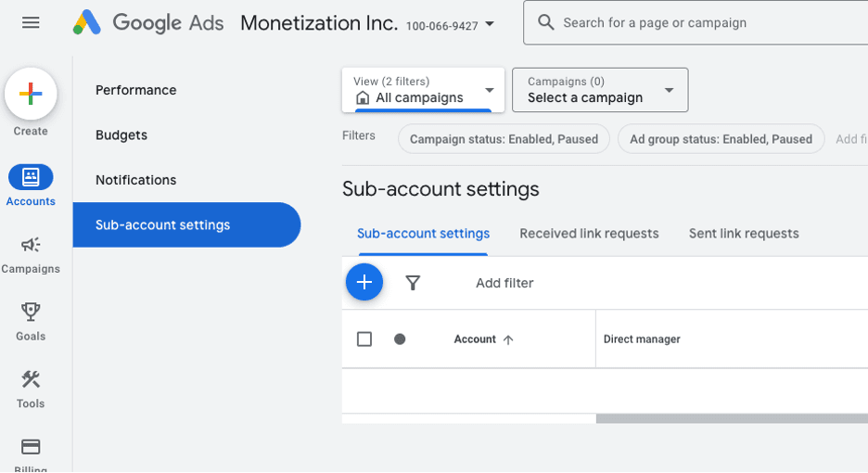This screenshot has height=473, width=868.
Task: Open the hamburger main menu
Action: click(31, 23)
